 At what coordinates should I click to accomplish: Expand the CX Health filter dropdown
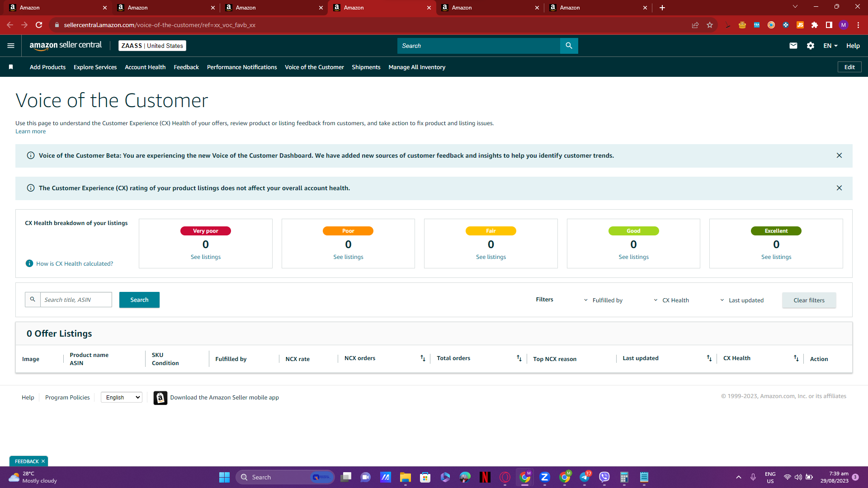[x=671, y=300]
